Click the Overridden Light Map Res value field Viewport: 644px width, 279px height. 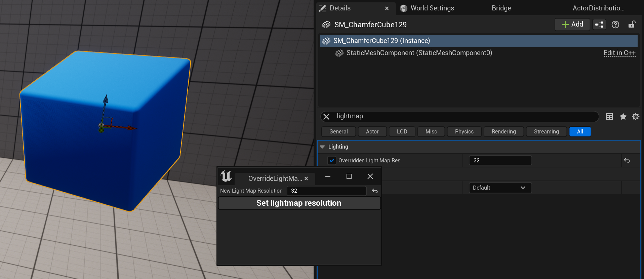pos(500,160)
